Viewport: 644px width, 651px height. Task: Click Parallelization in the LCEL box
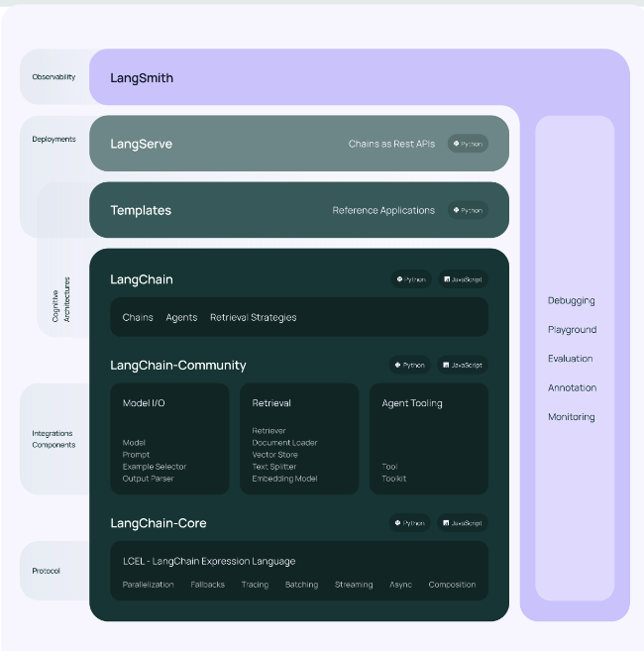point(148,585)
